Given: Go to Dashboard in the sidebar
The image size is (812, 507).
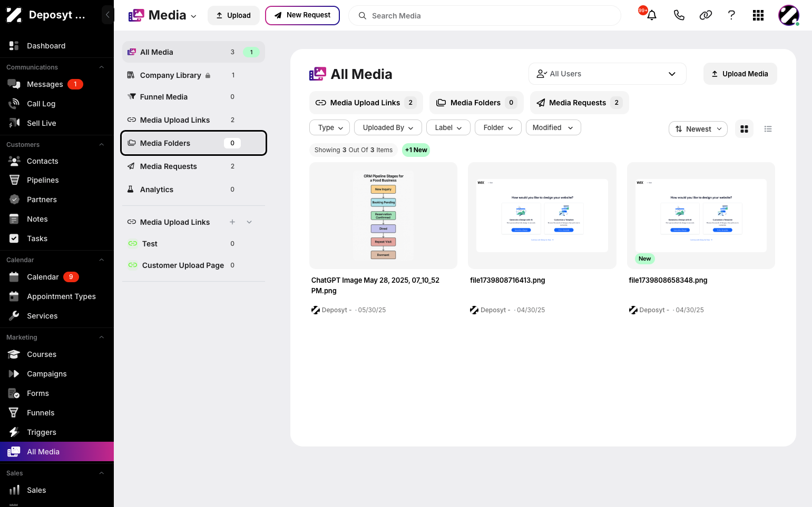Looking at the screenshot, I should click(x=57, y=46).
